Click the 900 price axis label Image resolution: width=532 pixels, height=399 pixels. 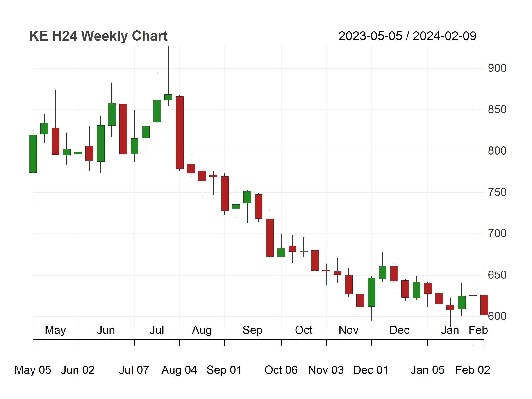[497, 68]
